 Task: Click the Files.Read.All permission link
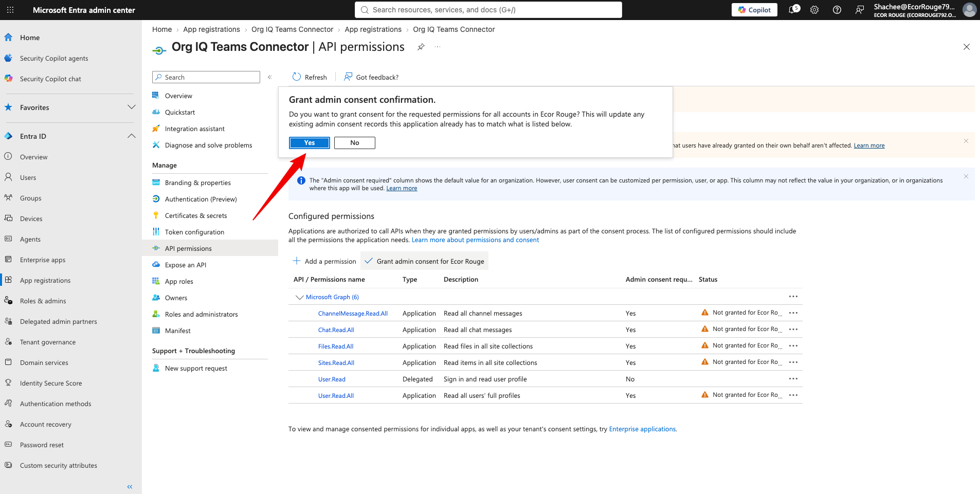tap(336, 346)
